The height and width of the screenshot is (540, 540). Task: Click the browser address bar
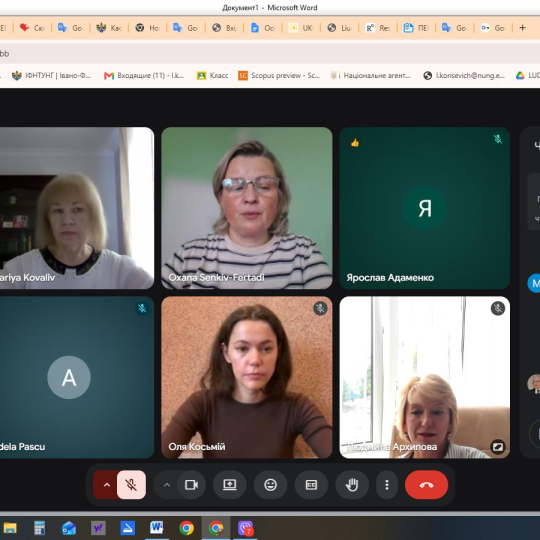click(270, 53)
